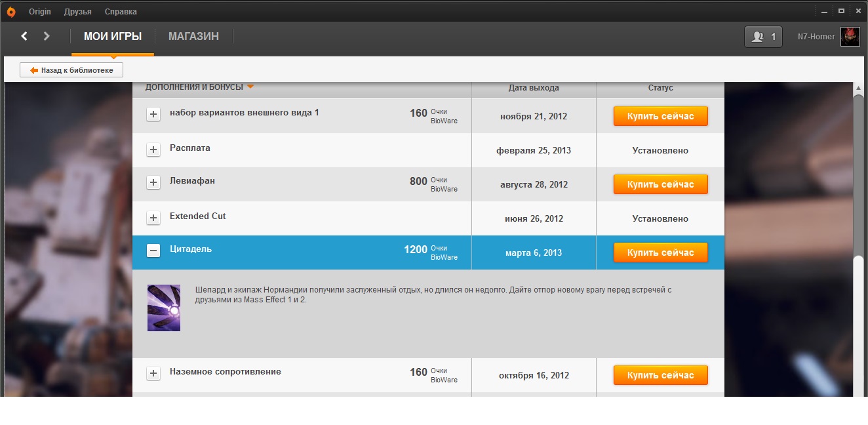Go back with the left arrow
Image resolution: width=868 pixels, height=425 pixels.
(24, 36)
